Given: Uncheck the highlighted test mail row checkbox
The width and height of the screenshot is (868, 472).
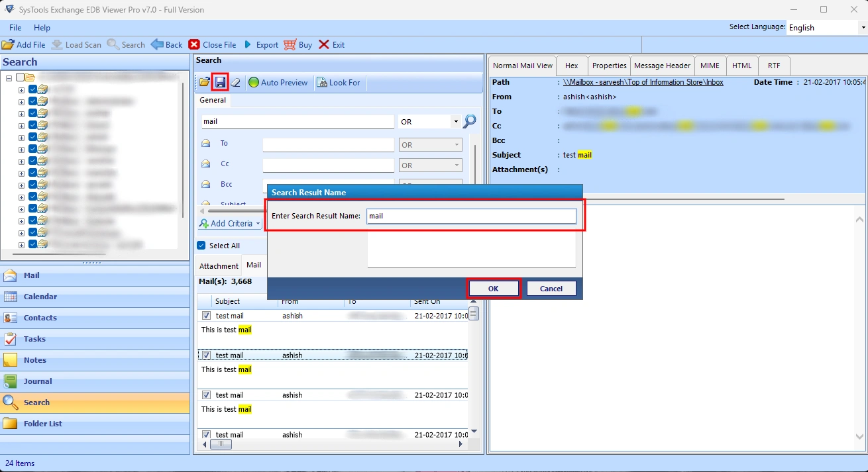Looking at the screenshot, I should pos(206,355).
